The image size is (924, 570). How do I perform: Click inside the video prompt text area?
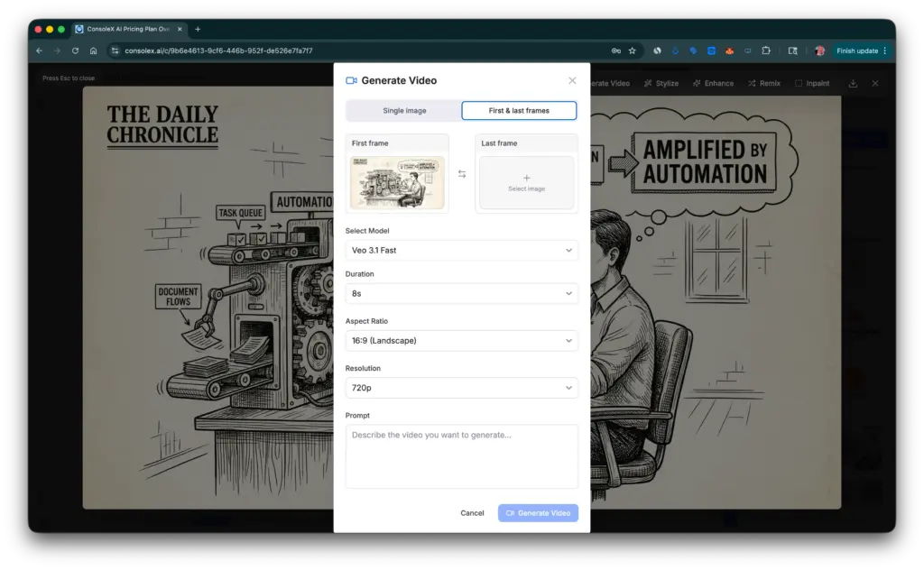pyautogui.click(x=461, y=455)
